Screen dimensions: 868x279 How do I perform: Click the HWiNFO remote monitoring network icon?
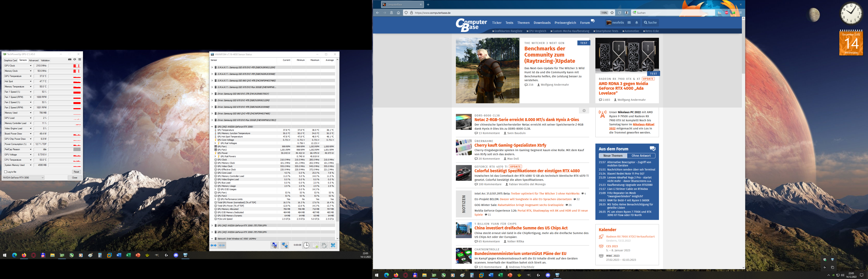tap(285, 245)
